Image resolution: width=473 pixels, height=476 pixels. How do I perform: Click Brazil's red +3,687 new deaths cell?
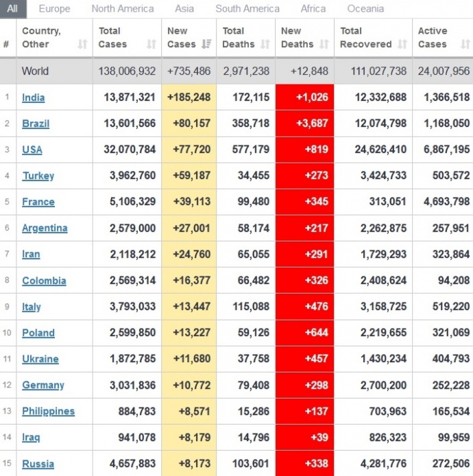click(304, 123)
